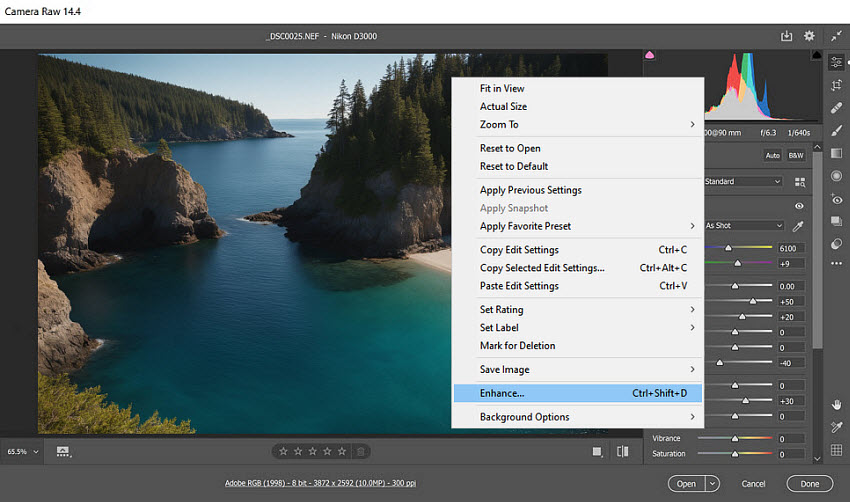Toggle the grid overlay icon
This screenshot has width=850, height=502.
coord(836,451)
